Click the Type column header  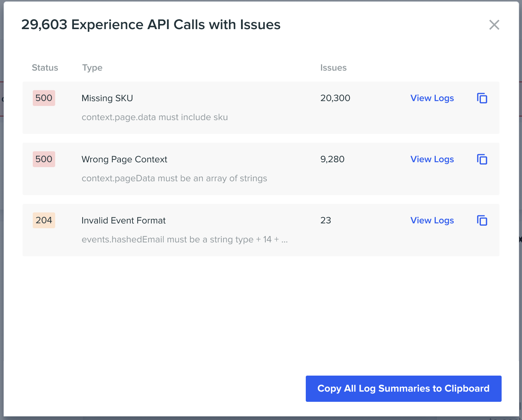[92, 68]
